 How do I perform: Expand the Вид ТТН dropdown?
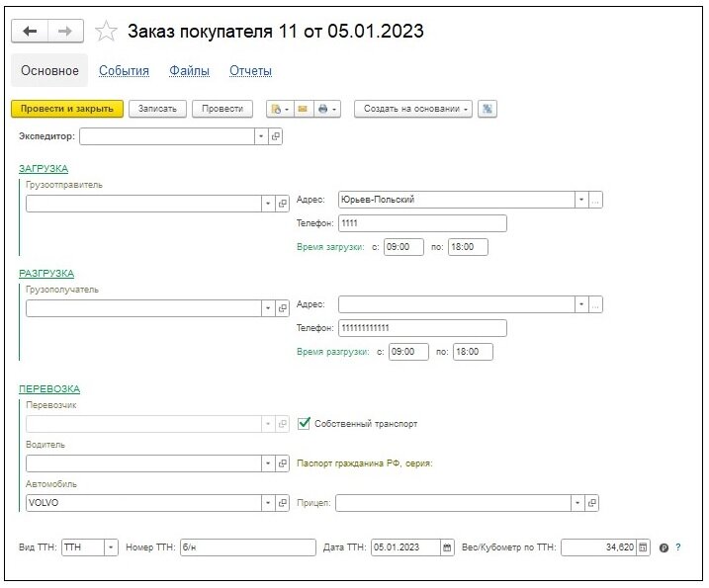[x=111, y=547]
